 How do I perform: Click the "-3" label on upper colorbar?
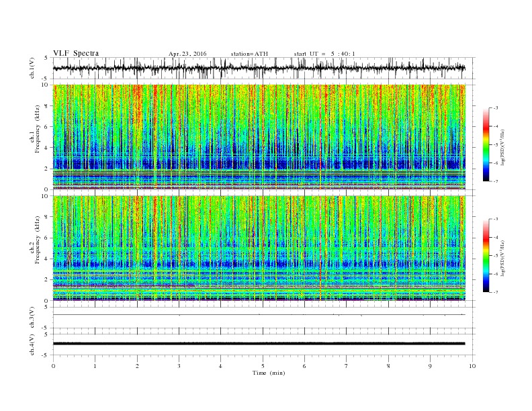pos(496,108)
